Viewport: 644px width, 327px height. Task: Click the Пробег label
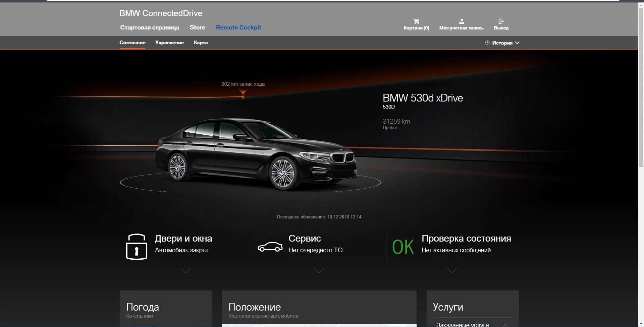(390, 128)
